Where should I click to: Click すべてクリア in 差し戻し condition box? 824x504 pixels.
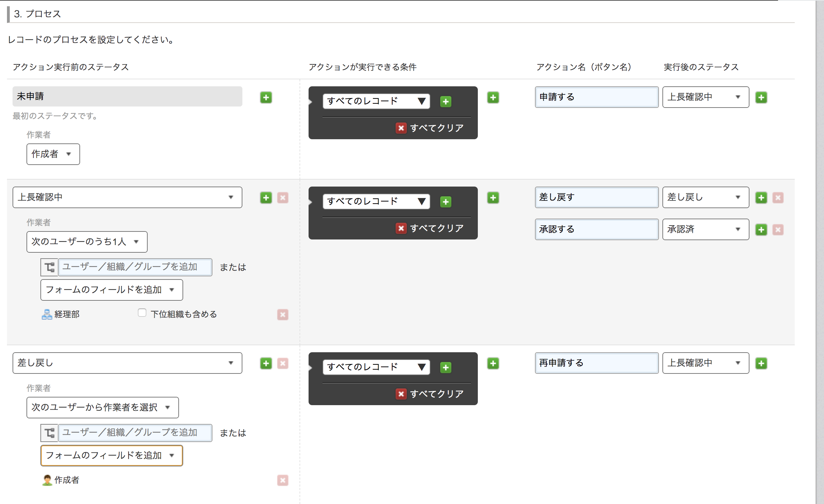click(x=430, y=394)
